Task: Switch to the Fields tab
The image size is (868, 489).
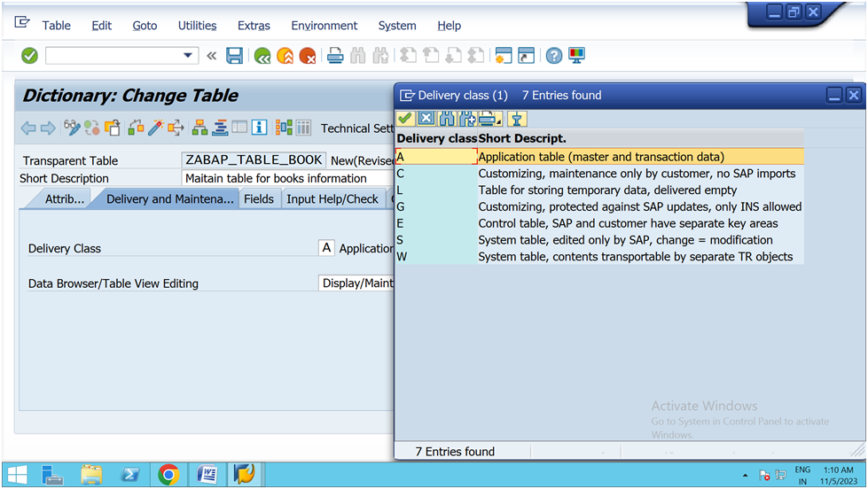Action: coord(259,199)
